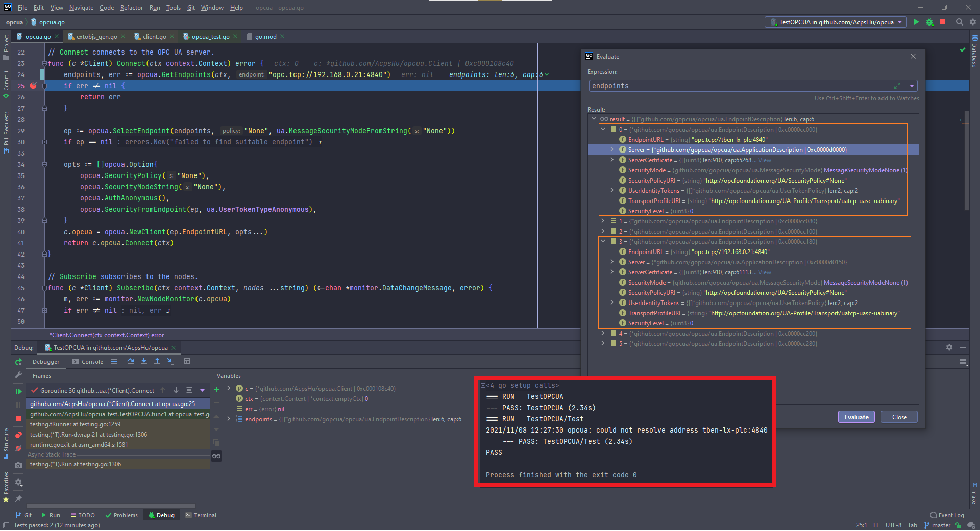Toggle the breakpoint on line 25
Viewport: 980px width, 531px height.
(x=33, y=86)
